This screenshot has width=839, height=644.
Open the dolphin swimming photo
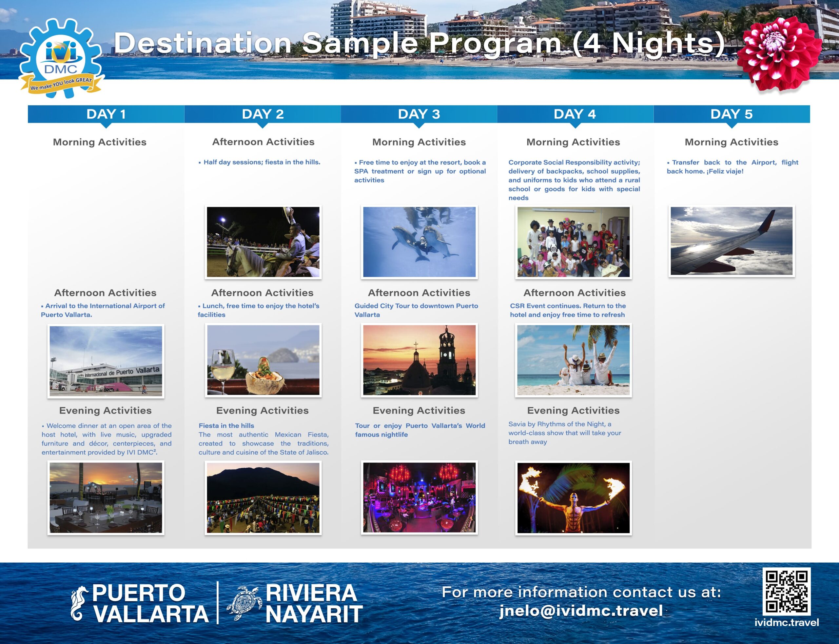(419, 242)
